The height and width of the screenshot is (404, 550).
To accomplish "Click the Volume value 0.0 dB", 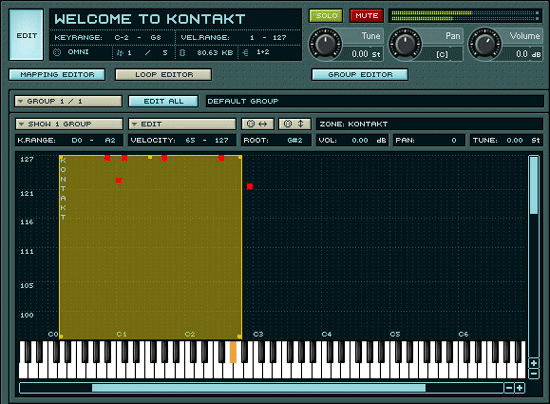I will coord(528,54).
